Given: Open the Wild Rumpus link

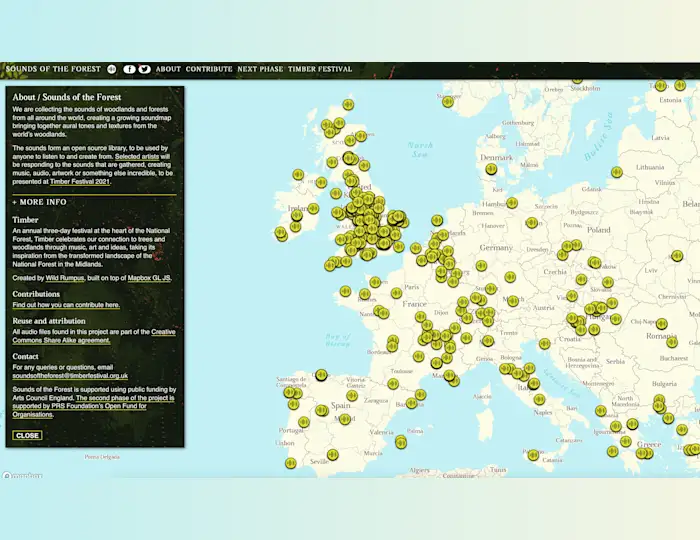Looking at the screenshot, I should tap(65, 278).
